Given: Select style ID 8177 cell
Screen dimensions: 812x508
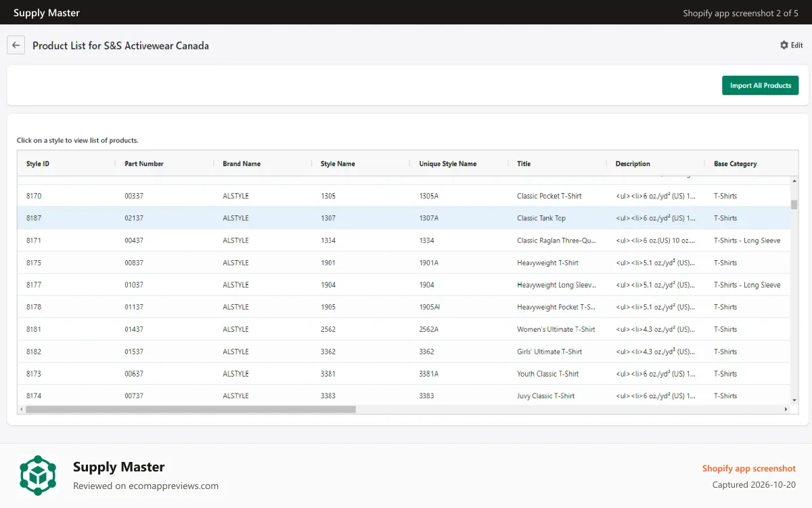Looking at the screenshot, I should coord(34,285).
